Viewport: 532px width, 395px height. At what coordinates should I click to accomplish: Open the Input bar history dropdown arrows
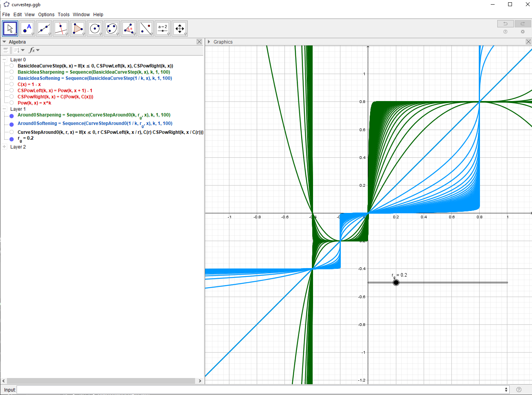click(x=506, y=390)
